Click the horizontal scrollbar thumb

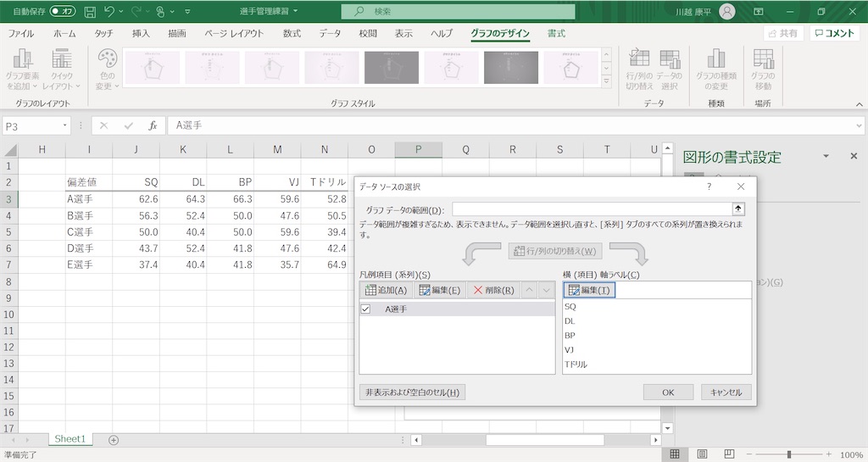click(x=545, y=440)
